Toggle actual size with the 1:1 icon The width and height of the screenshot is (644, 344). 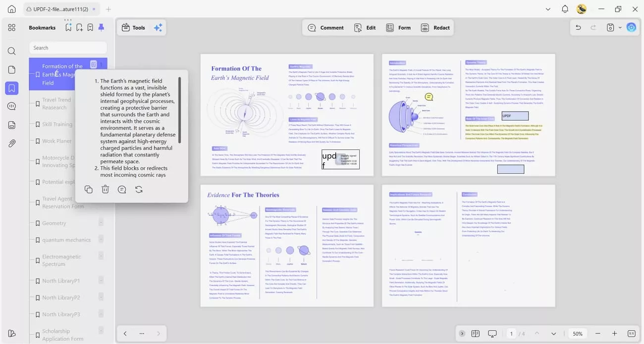(x=631, y=334)
